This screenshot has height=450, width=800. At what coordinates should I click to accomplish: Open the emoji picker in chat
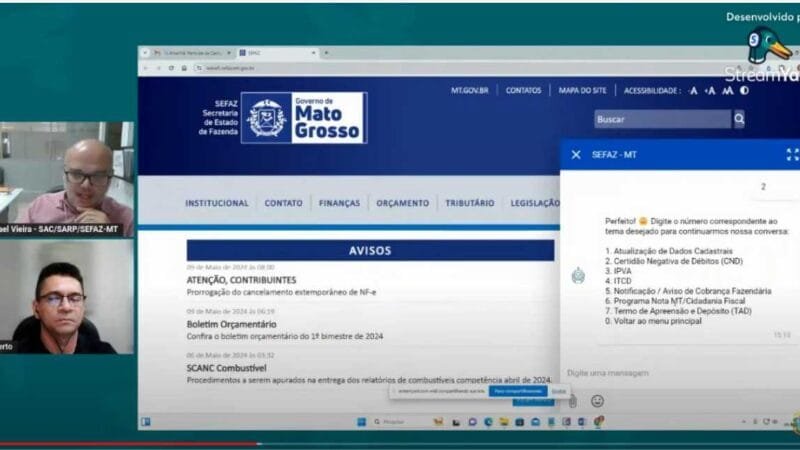pos(597,401)
